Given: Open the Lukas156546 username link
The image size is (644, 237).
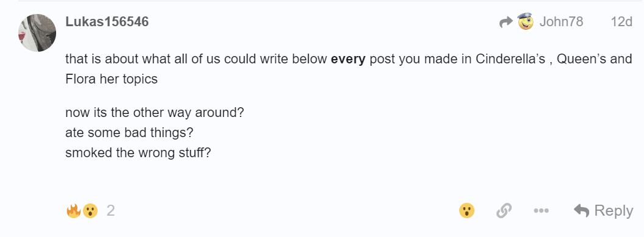Looking at the screenshot, I should 107,22.
